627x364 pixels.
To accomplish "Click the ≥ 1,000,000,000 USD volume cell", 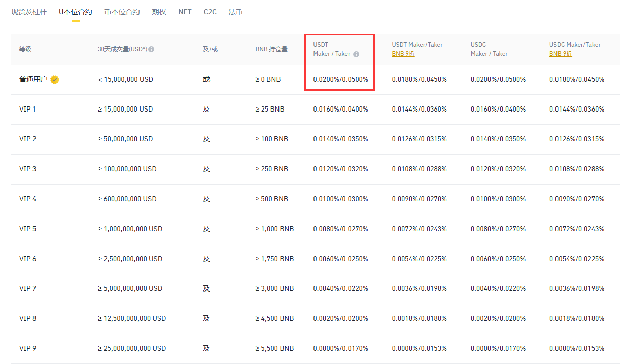I will [x=130, y=229].
